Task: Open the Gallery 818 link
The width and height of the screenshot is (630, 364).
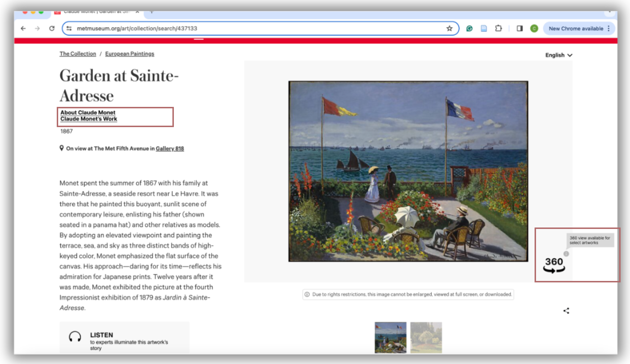Action: tap(170, 148)
